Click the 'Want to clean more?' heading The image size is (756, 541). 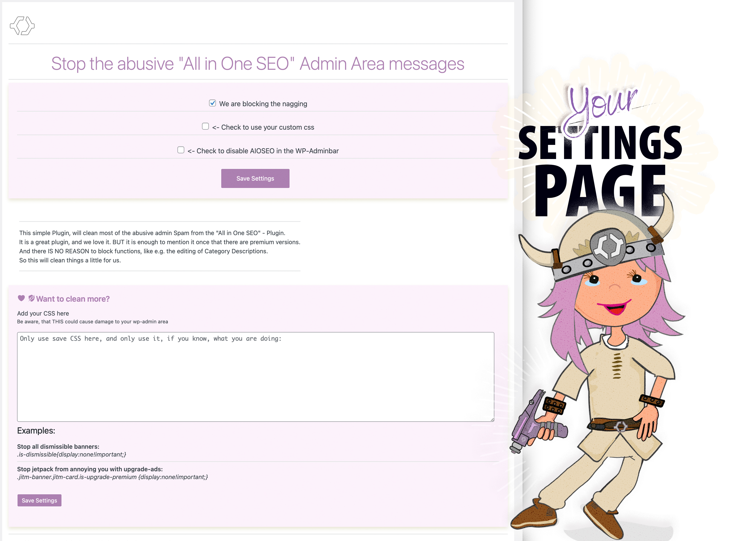pyautogui.click(x=73, y=299)
